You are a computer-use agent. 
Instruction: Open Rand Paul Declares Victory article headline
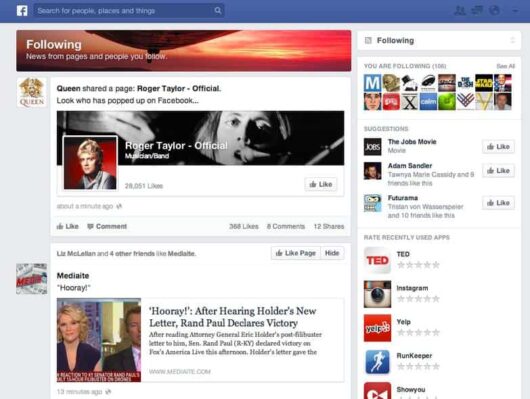point(233,317)
